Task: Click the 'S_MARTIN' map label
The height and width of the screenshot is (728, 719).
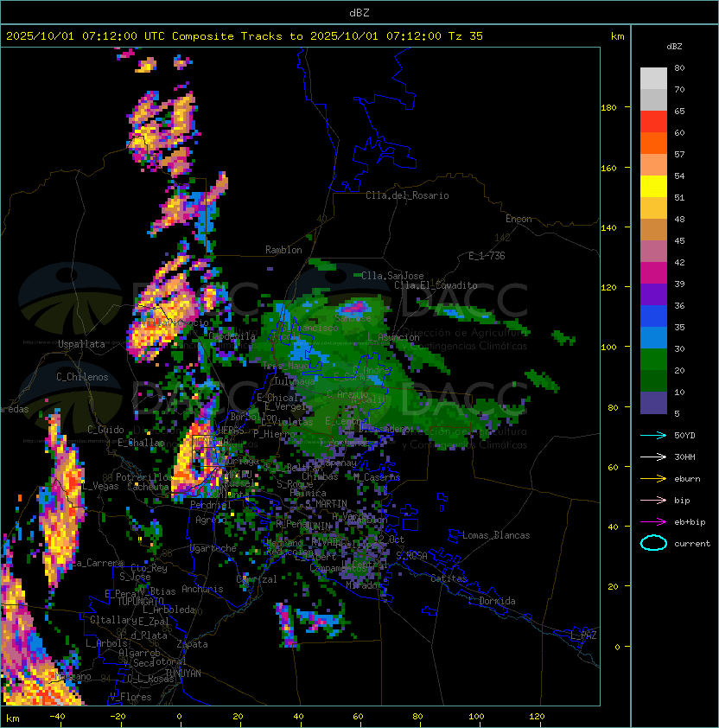Action: [x=327, y=504]
